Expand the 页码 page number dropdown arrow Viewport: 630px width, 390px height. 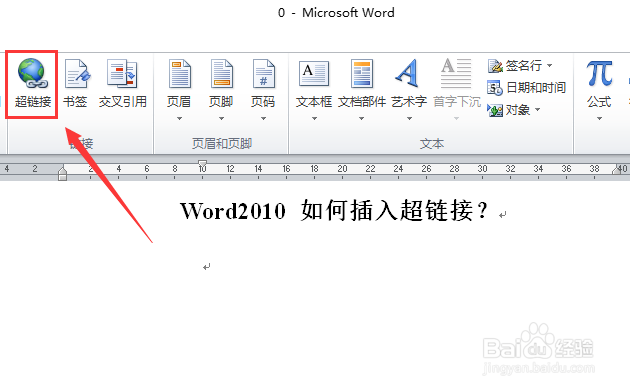pos(264,118)
